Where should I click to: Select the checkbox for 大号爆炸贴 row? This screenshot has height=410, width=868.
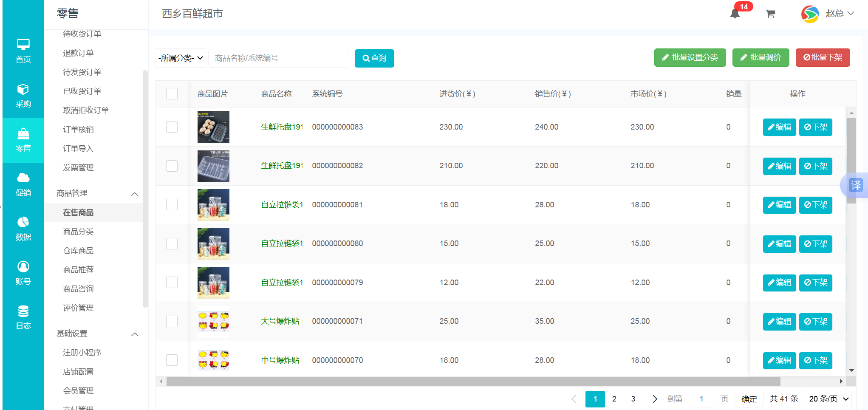coord(172,321)
